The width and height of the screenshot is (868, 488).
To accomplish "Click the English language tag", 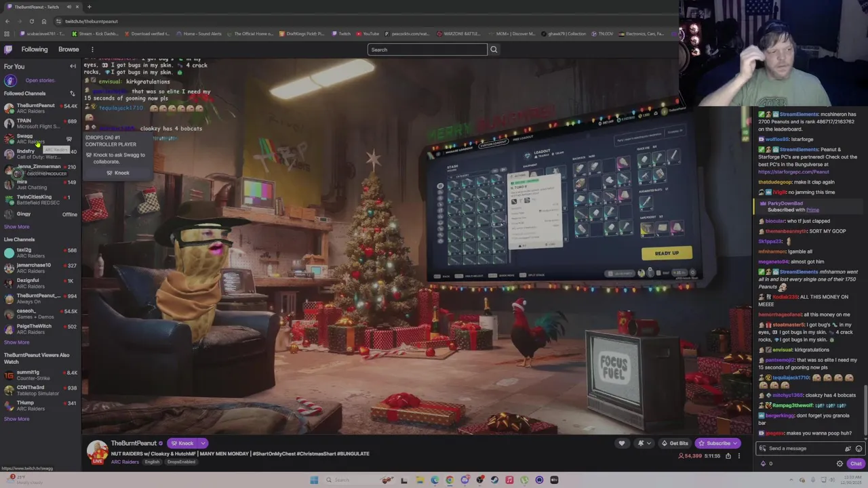I will tap(152, 462).
